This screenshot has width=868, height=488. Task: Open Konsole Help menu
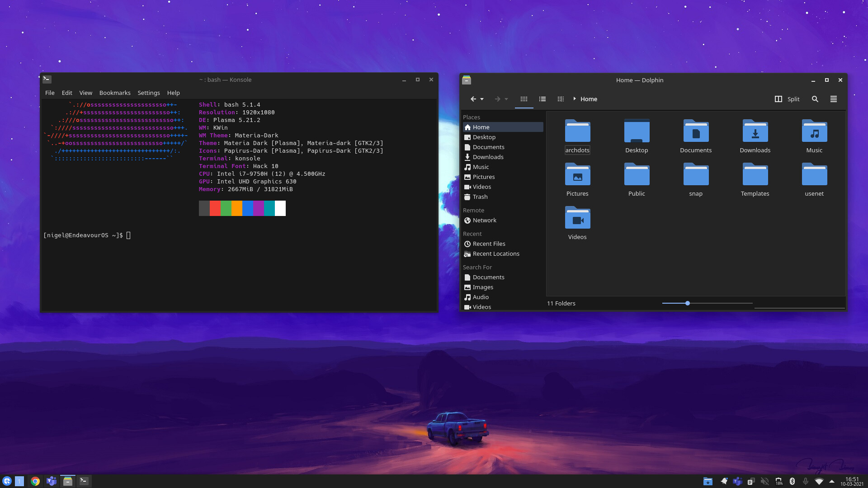pos(173,93)
